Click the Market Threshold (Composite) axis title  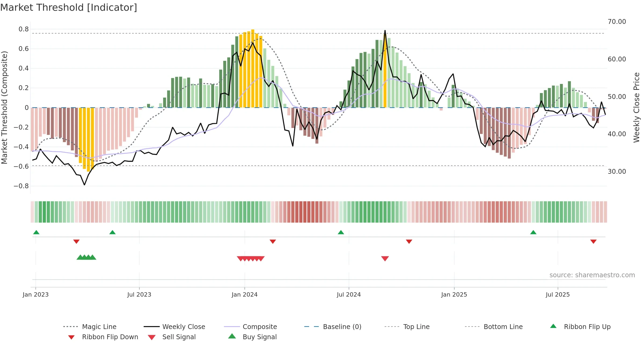coord(4,107)
